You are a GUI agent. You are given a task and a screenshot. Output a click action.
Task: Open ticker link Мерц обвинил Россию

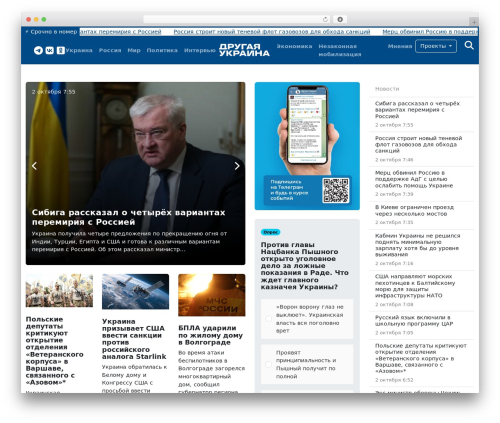(x=430, y=32)
